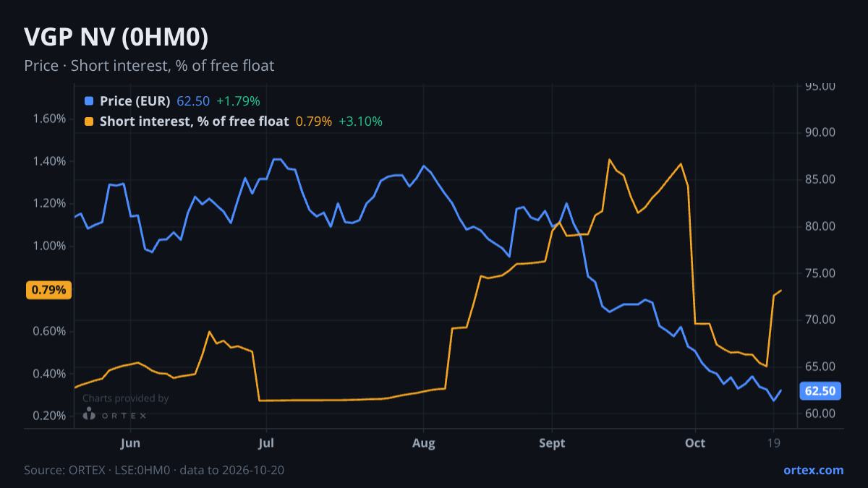Image resolution: width=868 pixels, height=488 pixels.
Task: Click the 90.00 right axis label
Action: coord(820,132)
